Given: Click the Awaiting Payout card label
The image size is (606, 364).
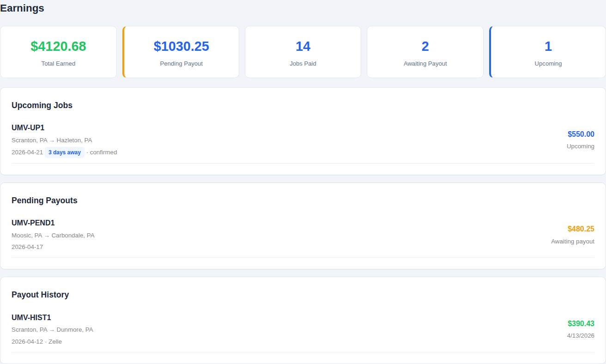Looking at the screenshot, I should click(425, 64).
